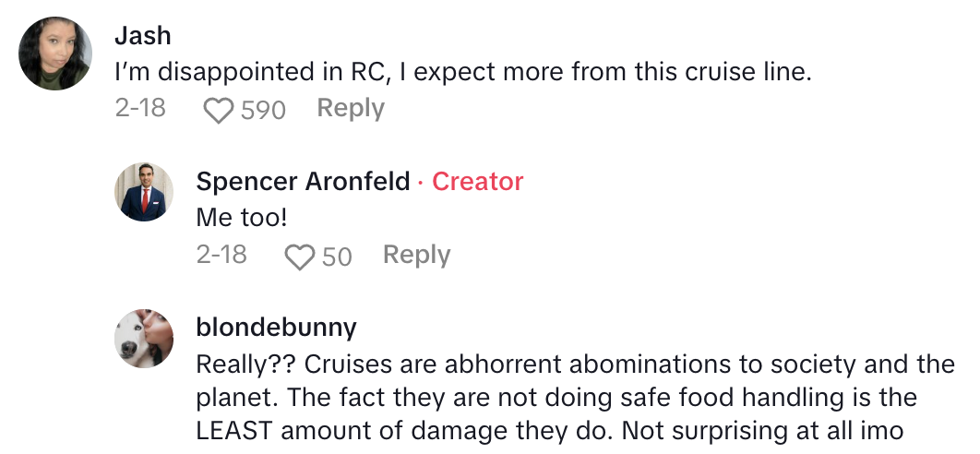Viewport: 980px width, 454px height.
Task: Like Jash's comment with the heart icon
Action: (219, 111)
